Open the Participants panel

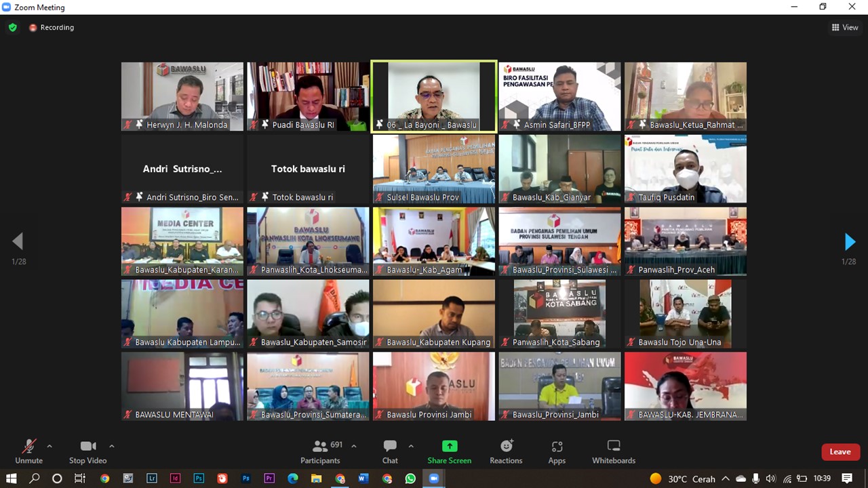(x=320, y=452)
